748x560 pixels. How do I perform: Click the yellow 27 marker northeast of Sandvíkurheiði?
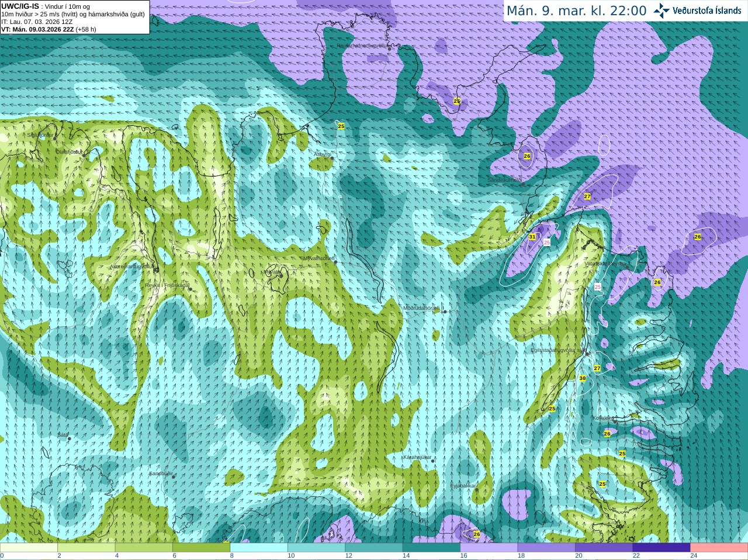[x=587, y=196]
